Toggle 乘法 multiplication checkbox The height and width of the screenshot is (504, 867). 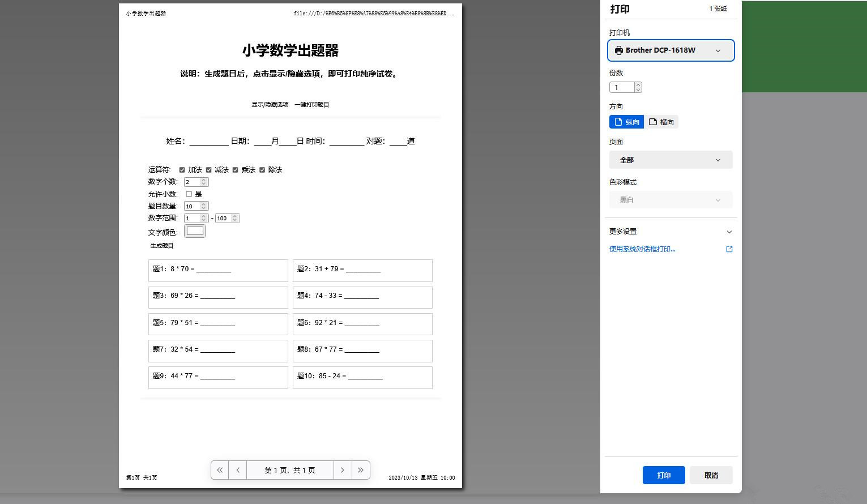[235, 170]
